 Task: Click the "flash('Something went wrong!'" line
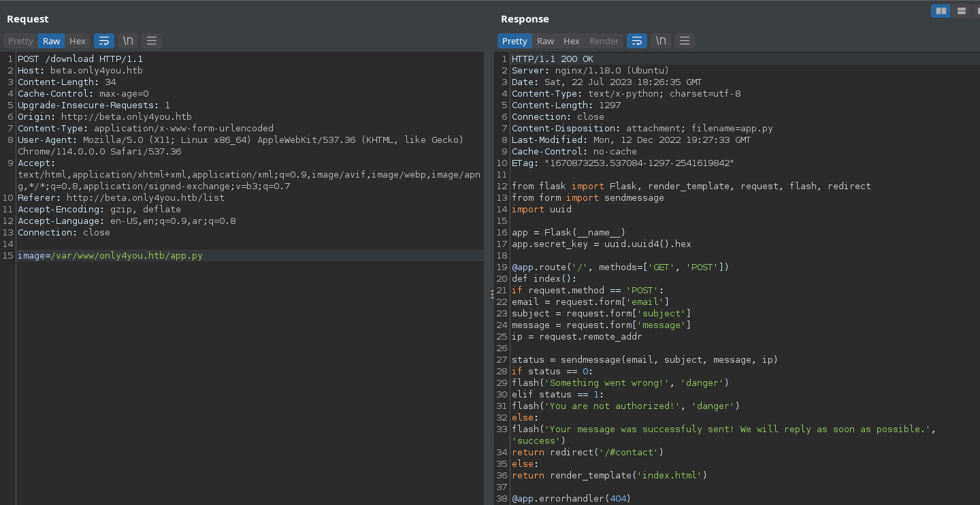[x=621, y=383]
